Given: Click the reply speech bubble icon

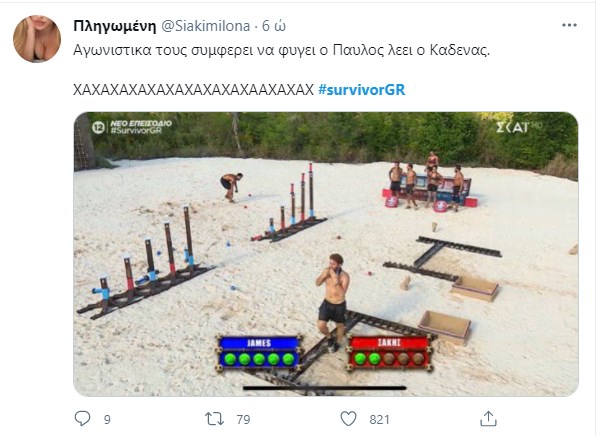Looking at the screenshot, I should (82, 419).
